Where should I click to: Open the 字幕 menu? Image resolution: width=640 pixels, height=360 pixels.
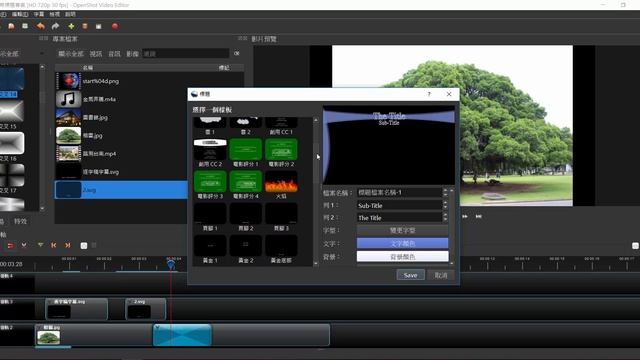tap(39, 14)
